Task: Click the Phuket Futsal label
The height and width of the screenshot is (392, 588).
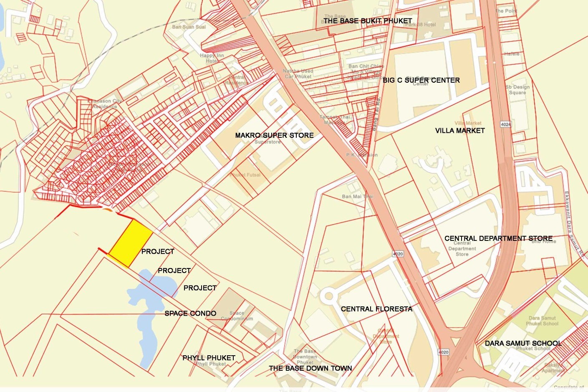Action: (x=245, y=175)
